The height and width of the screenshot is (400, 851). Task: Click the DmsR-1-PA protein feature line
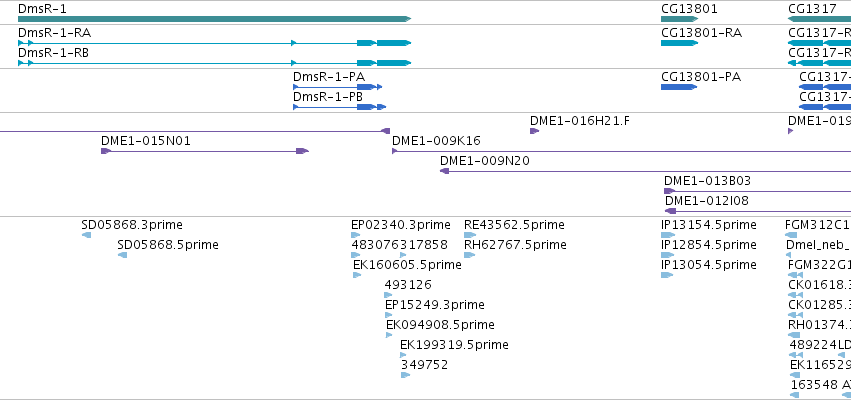click(338, 87)
